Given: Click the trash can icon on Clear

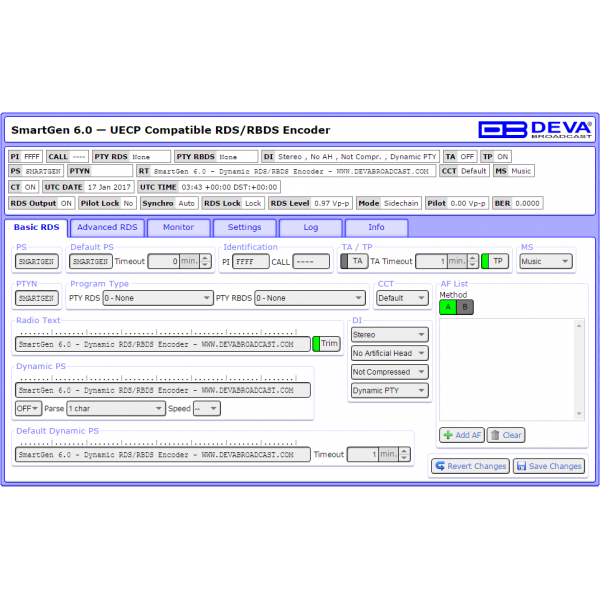Looking at the screenshot, I should point(495,435).
